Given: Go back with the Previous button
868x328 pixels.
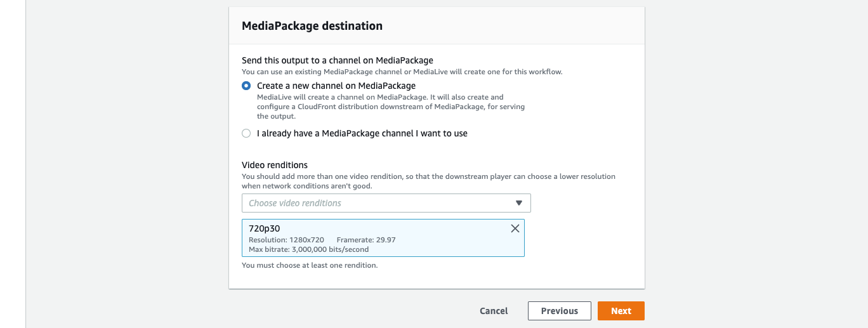Looking at the screenshot, I should (x=559, y=311).
